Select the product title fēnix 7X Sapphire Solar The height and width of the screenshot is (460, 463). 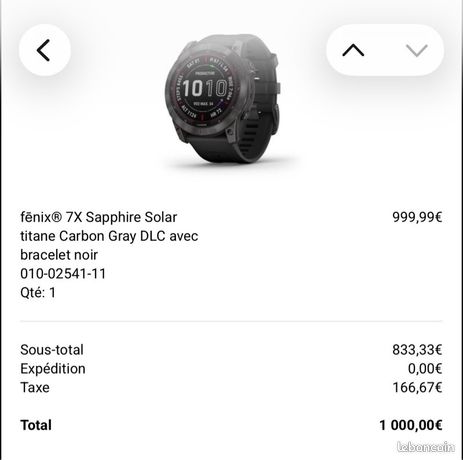98,217
